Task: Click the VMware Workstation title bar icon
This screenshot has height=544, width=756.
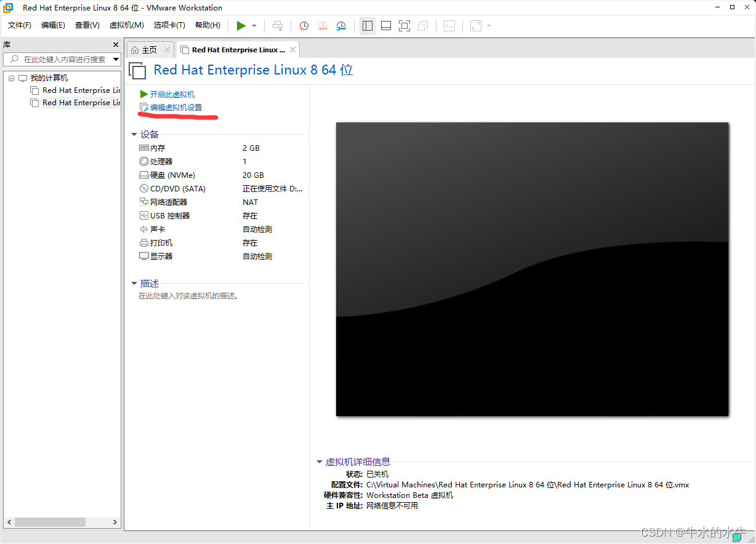Action: pyautogui.click(x=9, y=7)
